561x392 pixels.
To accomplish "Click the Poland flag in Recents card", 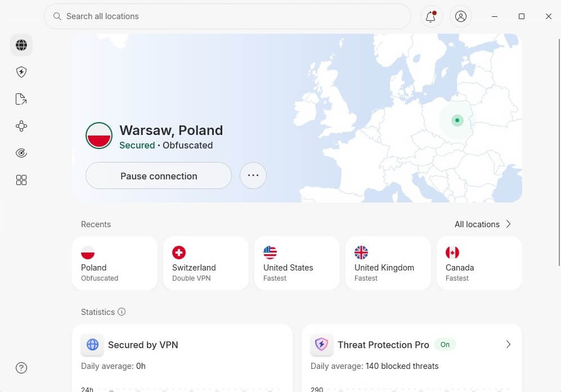I will (x=88, y=253).
